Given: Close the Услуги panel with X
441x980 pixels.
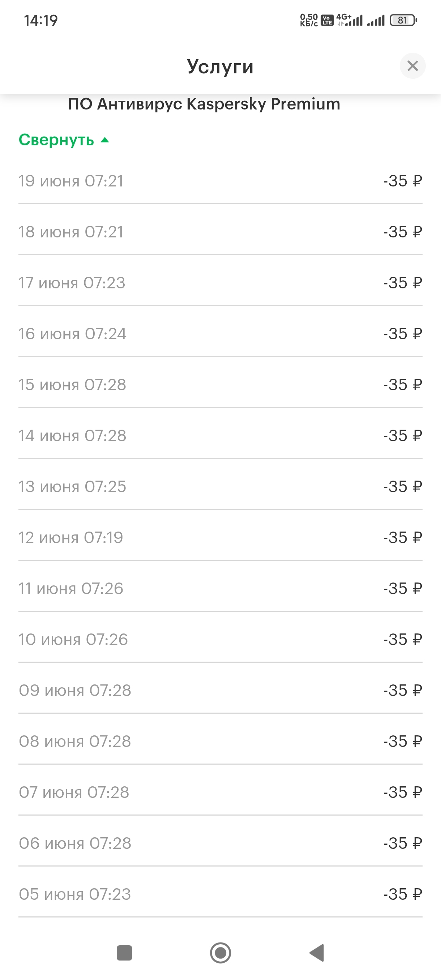Looking at the screenshot, I should (412, 66).
